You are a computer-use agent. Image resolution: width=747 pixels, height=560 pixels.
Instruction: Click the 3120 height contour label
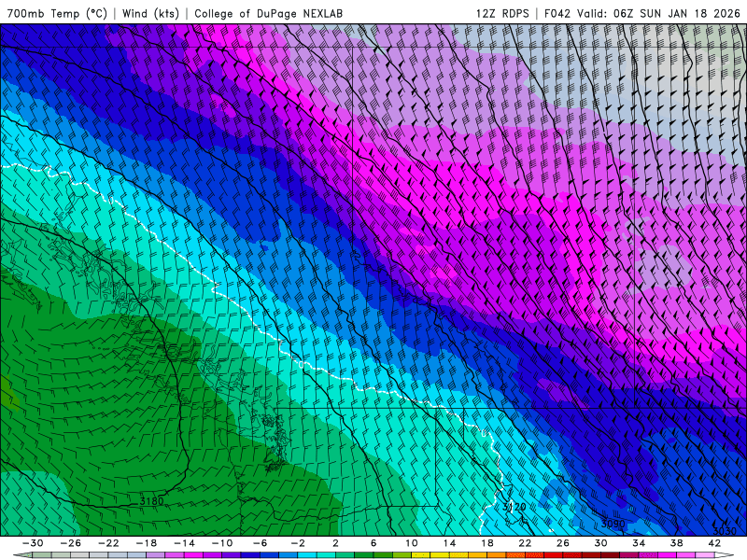tap(514, 507)
